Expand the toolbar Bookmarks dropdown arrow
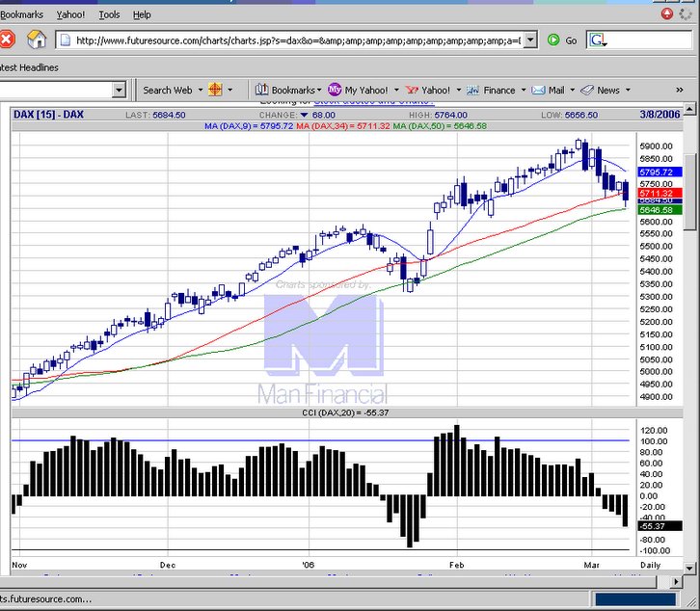700x611 pixels. pyautogui.click(x=319, y=91)
